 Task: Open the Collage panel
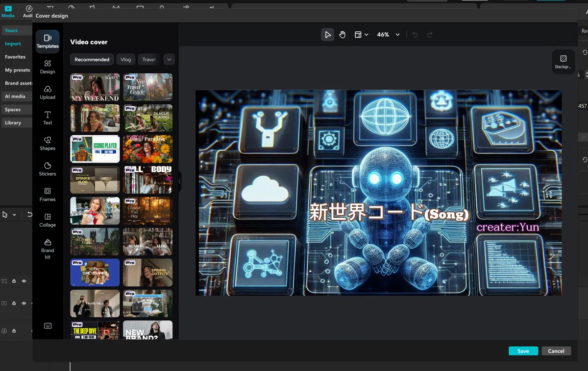pyautogui.click(x=48, y=220)
